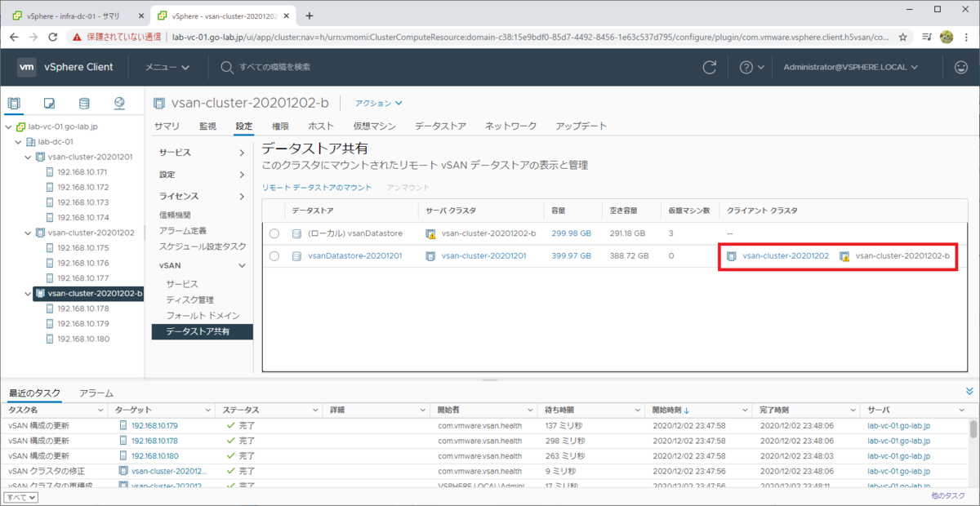
Task: Switch to the 監視 tab
Action: coord(207,126)
